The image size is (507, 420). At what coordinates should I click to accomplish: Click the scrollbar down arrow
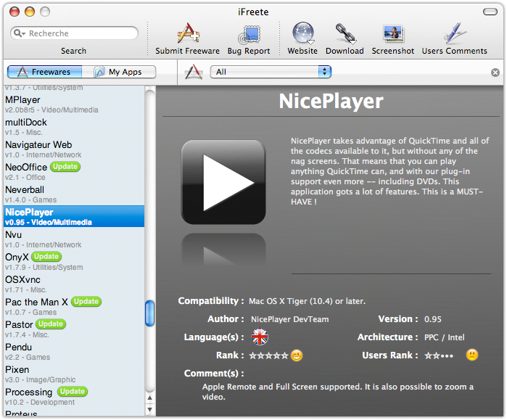coord(149,410)
